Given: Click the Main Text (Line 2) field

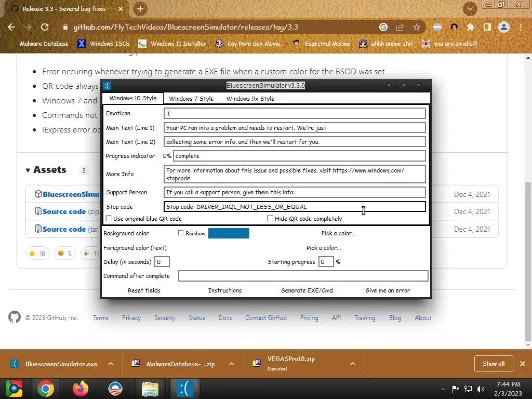Looking at the screenshot, I should click(295, 142).
